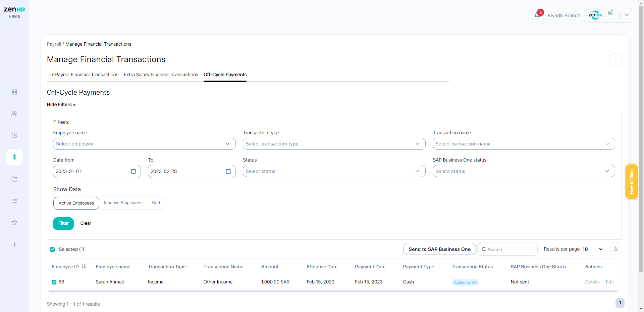Switch to In-Payroll Financial Transactions tab
The height and width of the screenshot is (312, 644).
click(84, 75)
